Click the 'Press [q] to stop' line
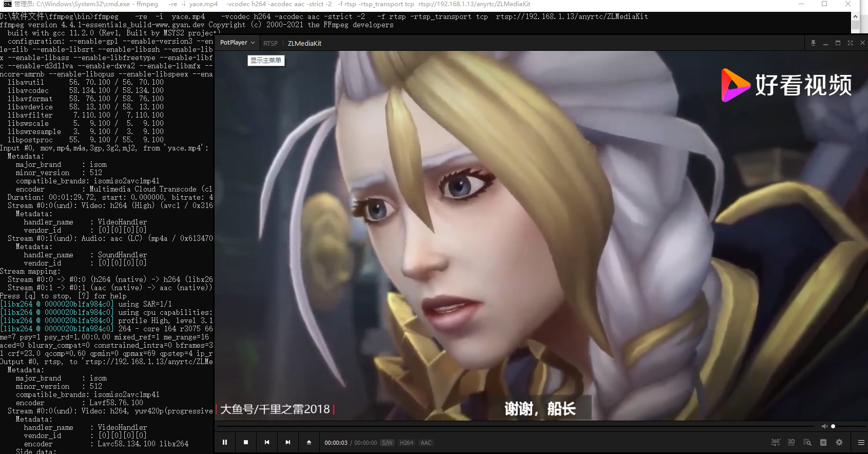868x454 pixels. [63, 296]
